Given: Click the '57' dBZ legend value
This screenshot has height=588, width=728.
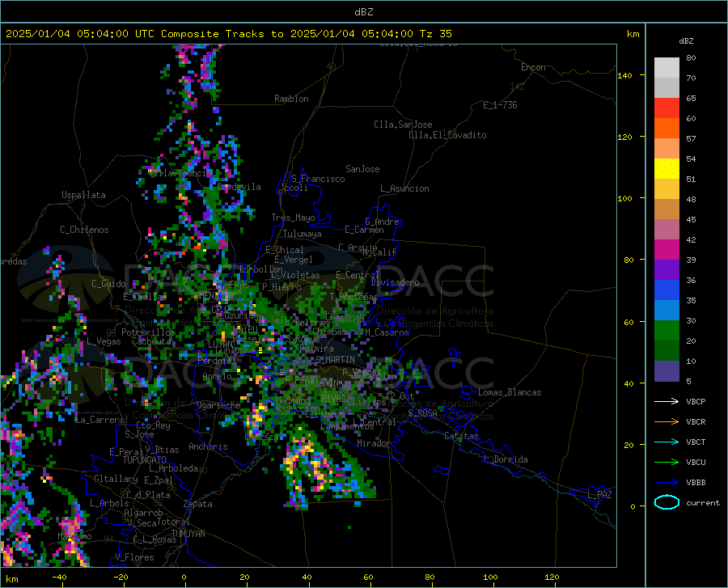Looking at the screenshot, I should [691, 139].
